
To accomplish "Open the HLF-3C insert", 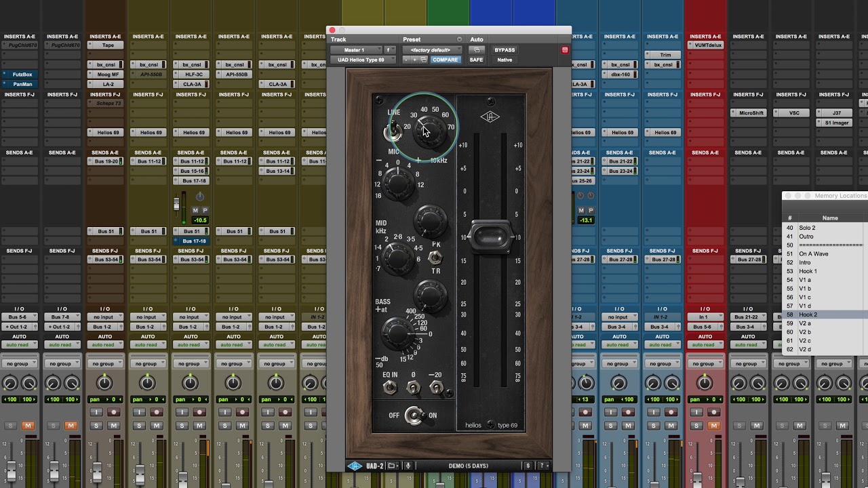I will (193, 75).
